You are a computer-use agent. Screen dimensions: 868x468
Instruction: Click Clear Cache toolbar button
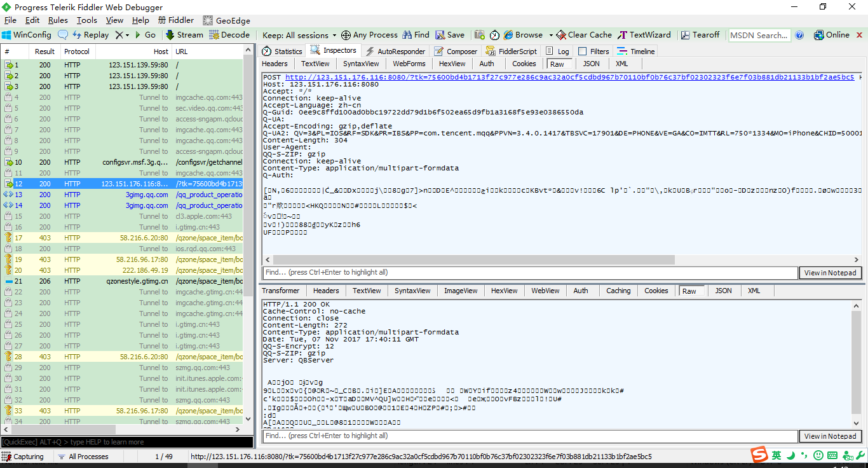584,35
